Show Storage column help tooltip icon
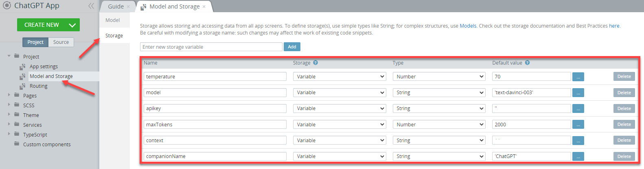Image resolution: width=644 pixels, height=169 pixels. (x=315, y=63)
